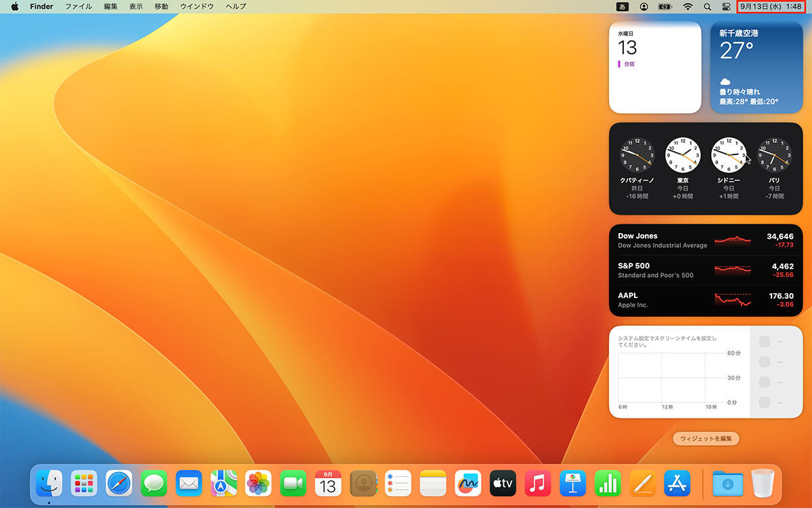Open the App Store from the Dock
Screen dimensions: 812x508
(x=677, y=484)
